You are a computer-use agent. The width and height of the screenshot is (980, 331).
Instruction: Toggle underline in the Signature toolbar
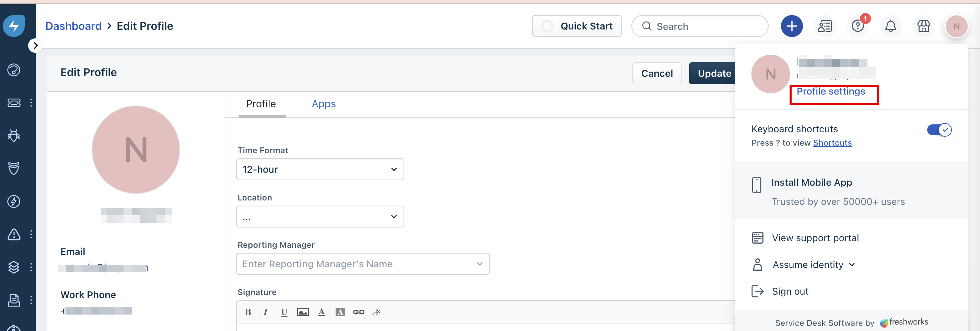284,312
